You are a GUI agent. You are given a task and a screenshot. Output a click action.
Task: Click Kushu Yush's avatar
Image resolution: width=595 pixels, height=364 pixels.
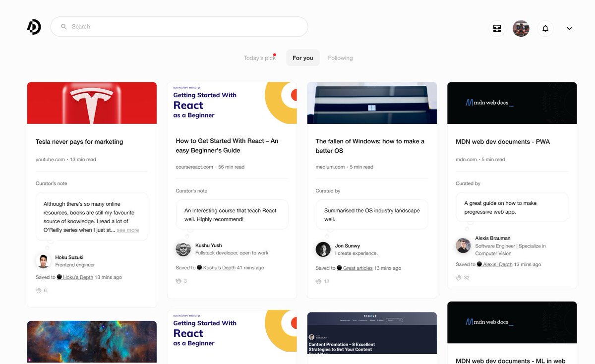[x=183, y=249]
